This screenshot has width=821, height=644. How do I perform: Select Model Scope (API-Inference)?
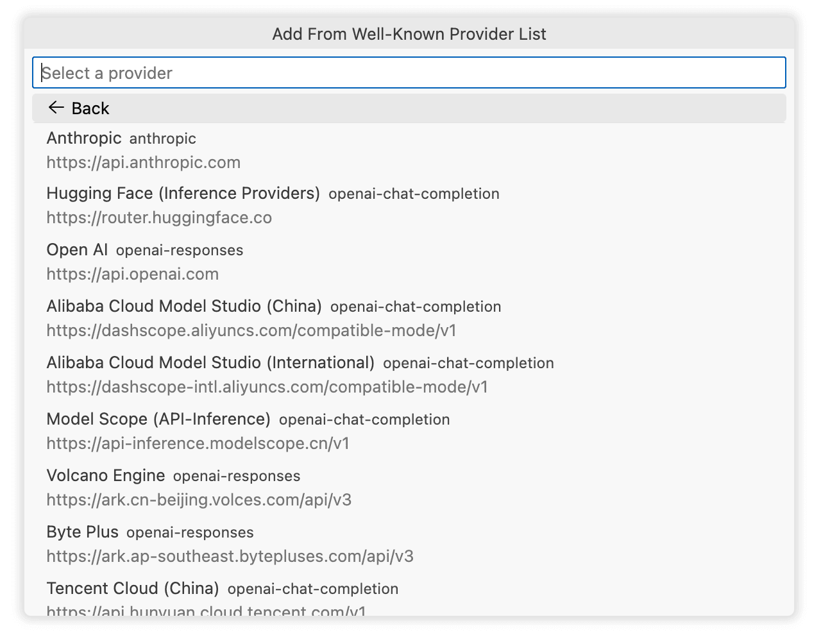[409, 431]
